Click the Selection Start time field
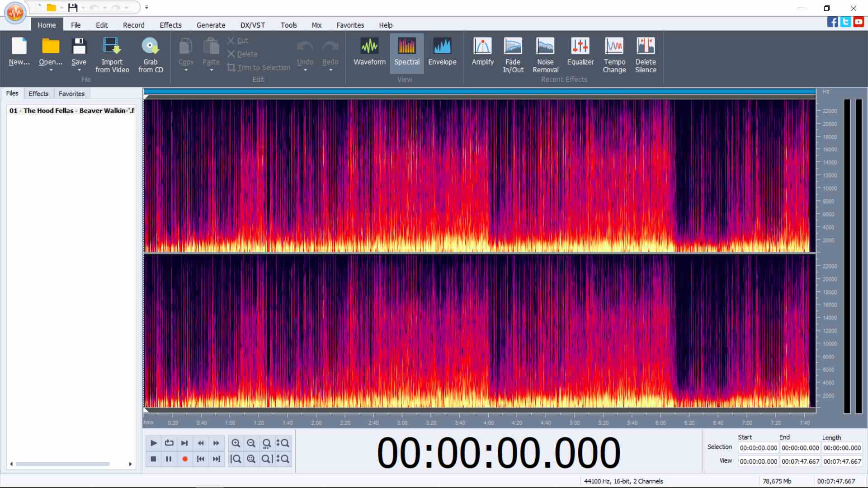The image size is (868, 488). 758,448
